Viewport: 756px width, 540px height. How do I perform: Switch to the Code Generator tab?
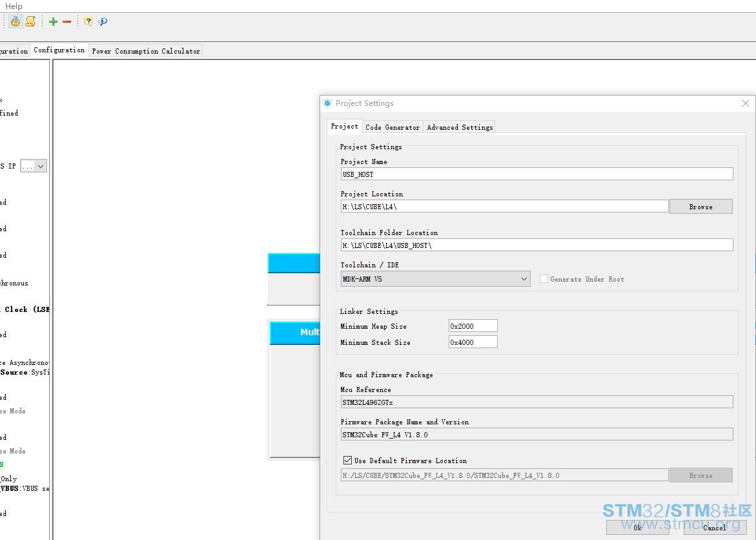393,127
